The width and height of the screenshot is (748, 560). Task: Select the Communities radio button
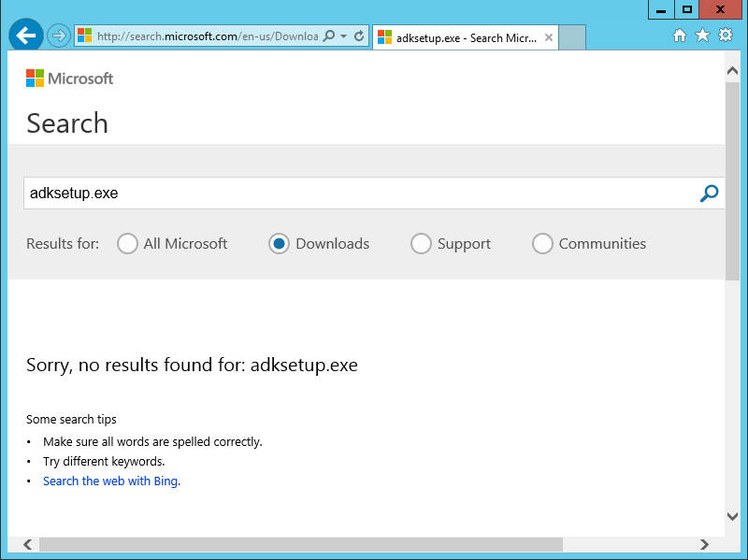[x=542, y=244]
